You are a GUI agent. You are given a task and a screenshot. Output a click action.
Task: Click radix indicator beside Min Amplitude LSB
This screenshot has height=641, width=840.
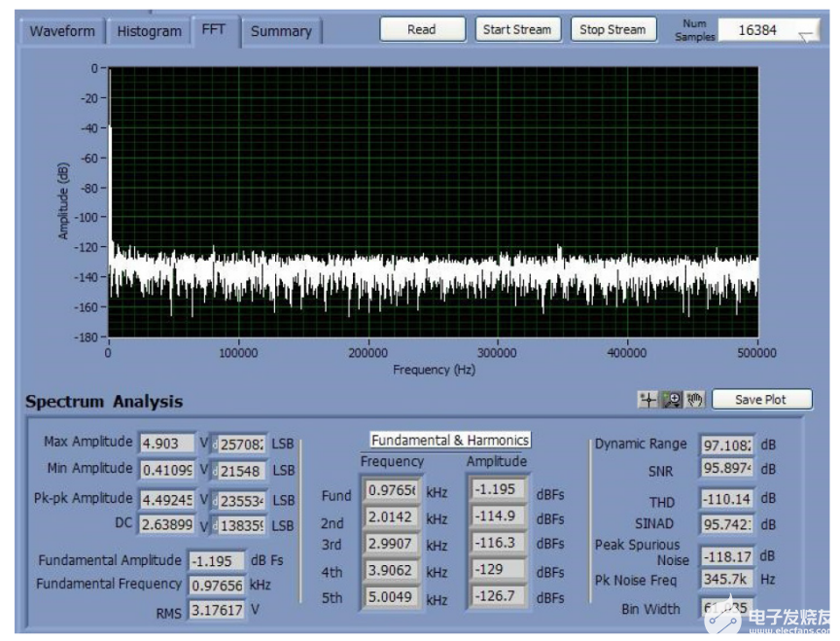[216, 470]
